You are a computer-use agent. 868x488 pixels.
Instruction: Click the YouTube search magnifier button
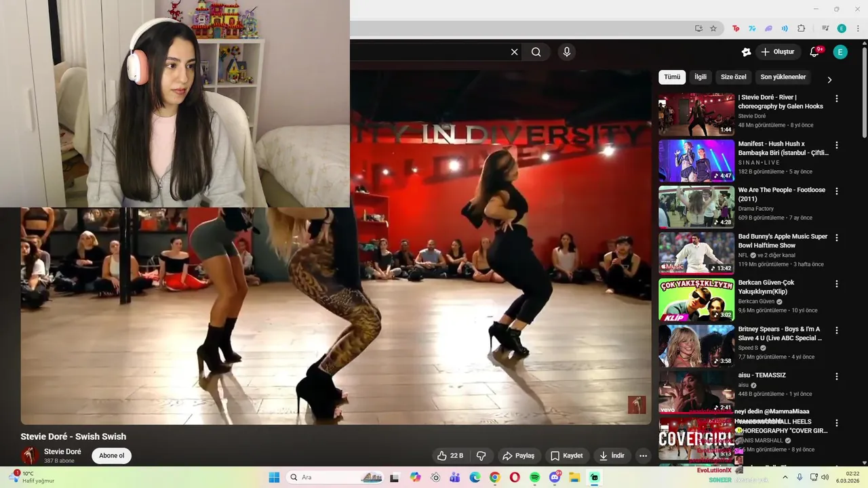point(536,52)
